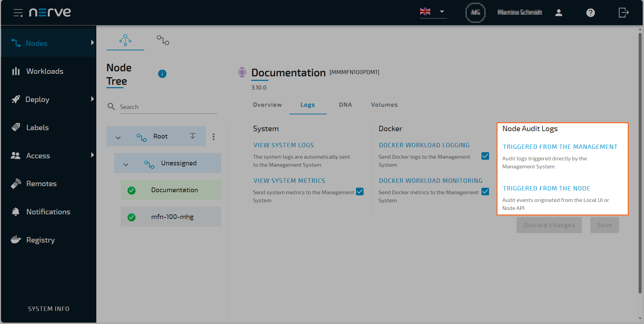Click the logout icon
Viewport: 644px width, 324px height.
[x=623, y=12]
